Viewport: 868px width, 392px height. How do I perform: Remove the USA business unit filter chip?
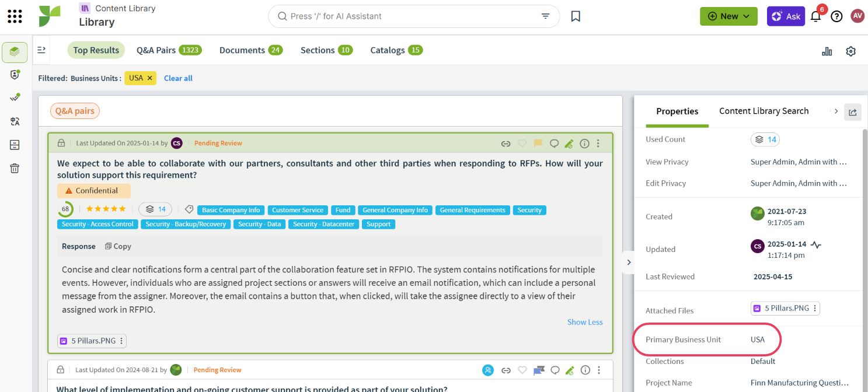coord(150,78)
